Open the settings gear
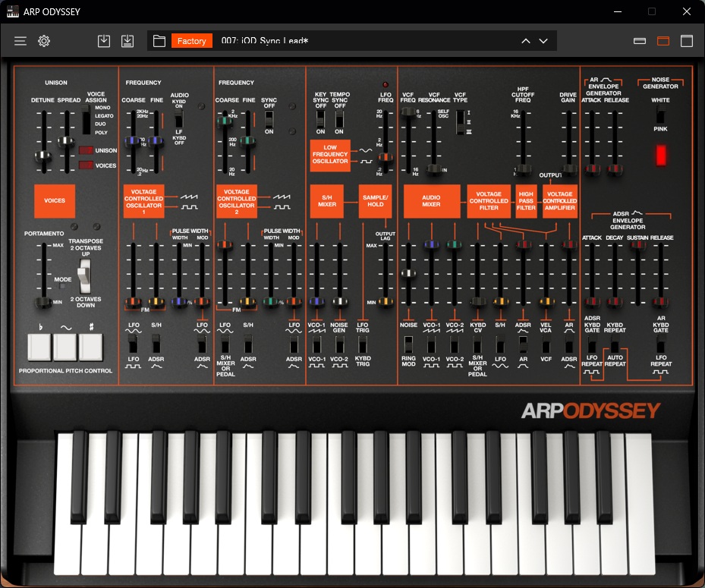The height and width of the screenshot is (588, 705). 44,42
